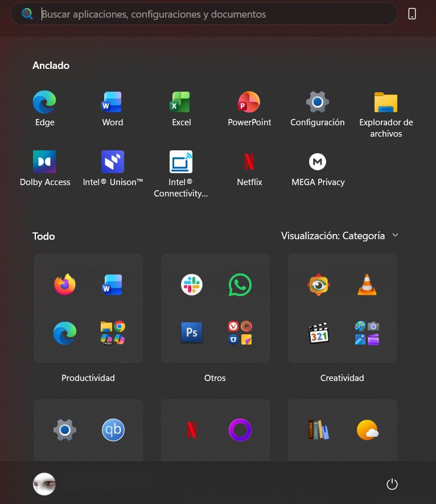Click the Productividad category label
This screenshot has width=436, height=504.
click(x=88, y=378)
